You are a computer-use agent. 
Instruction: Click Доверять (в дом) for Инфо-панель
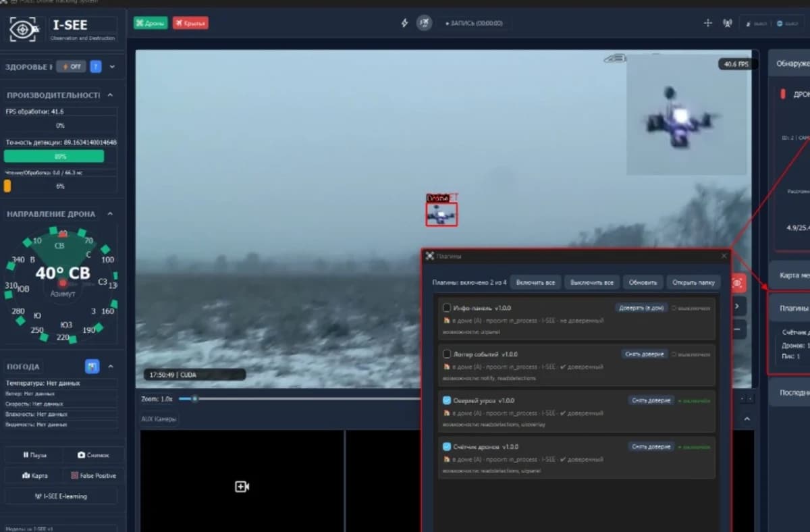(641, 308)
